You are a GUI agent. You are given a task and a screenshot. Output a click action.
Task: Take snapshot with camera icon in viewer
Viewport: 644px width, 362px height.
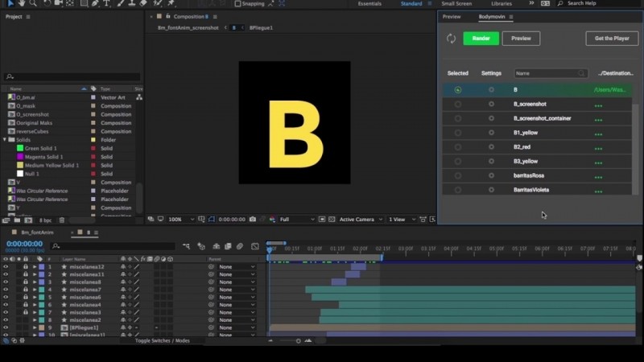point(253,219)
